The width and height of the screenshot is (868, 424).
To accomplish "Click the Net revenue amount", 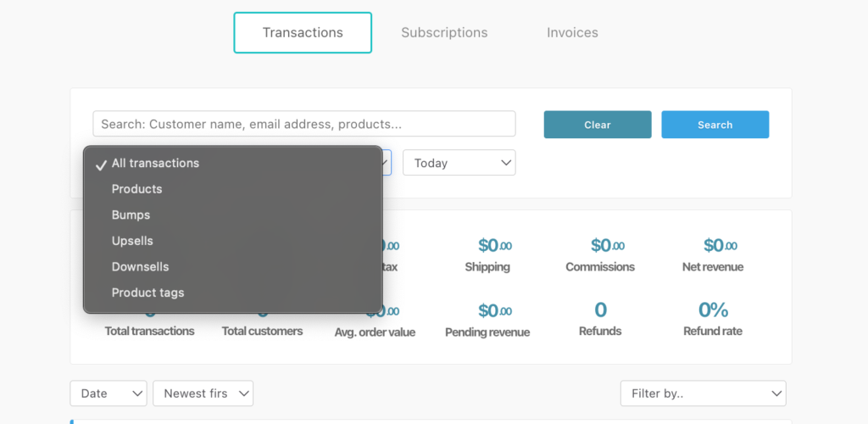I will click(720, 246).
